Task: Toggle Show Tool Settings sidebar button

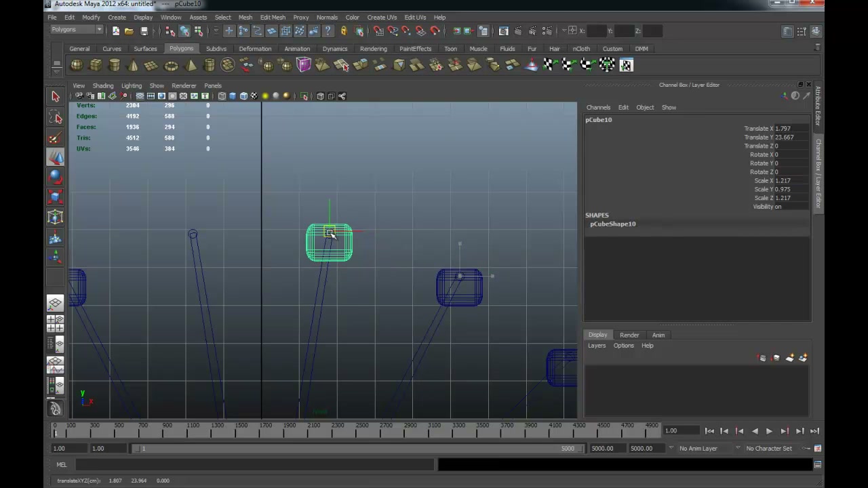Action: click(x=802, y=31)
